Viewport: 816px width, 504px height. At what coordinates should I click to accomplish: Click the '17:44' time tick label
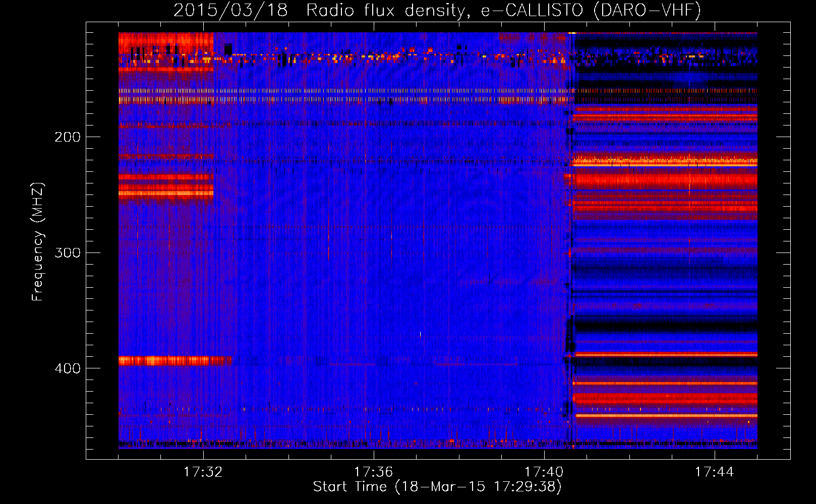[x=714, y=472]
